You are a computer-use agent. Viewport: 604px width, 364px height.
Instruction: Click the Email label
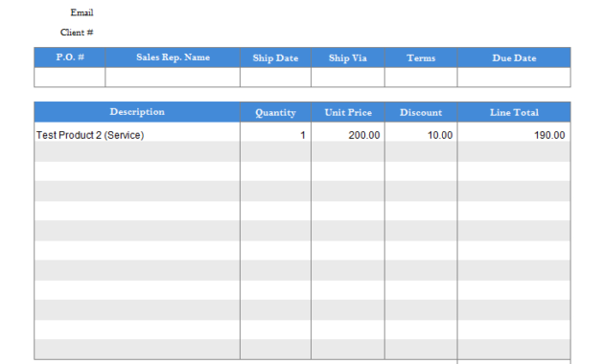[x=81, y=12]
